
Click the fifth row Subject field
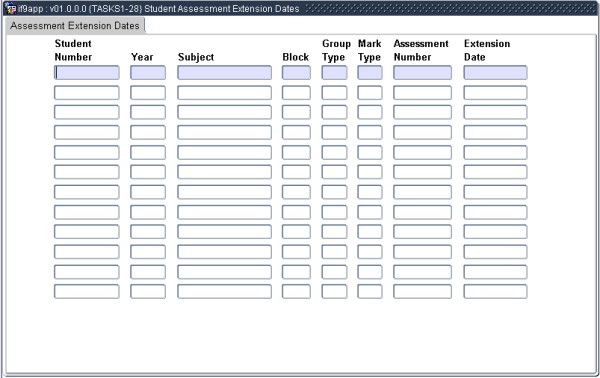[224, 152]
